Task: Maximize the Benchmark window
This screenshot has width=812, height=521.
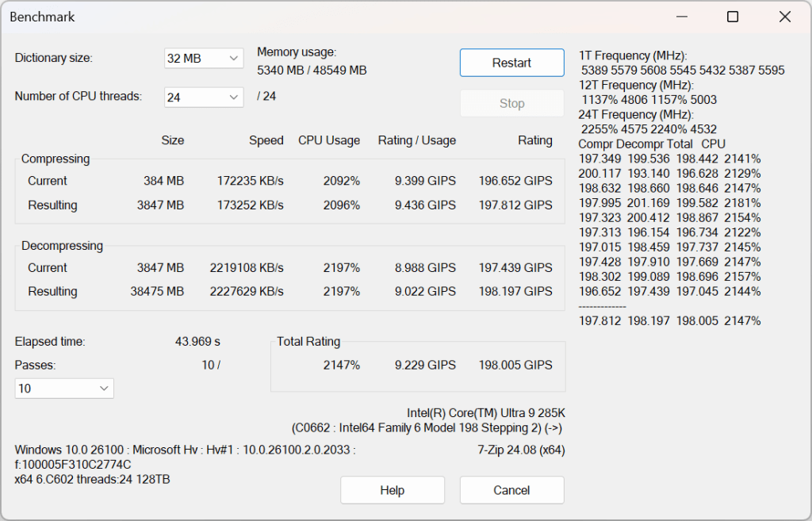Action: coord(732,17)
